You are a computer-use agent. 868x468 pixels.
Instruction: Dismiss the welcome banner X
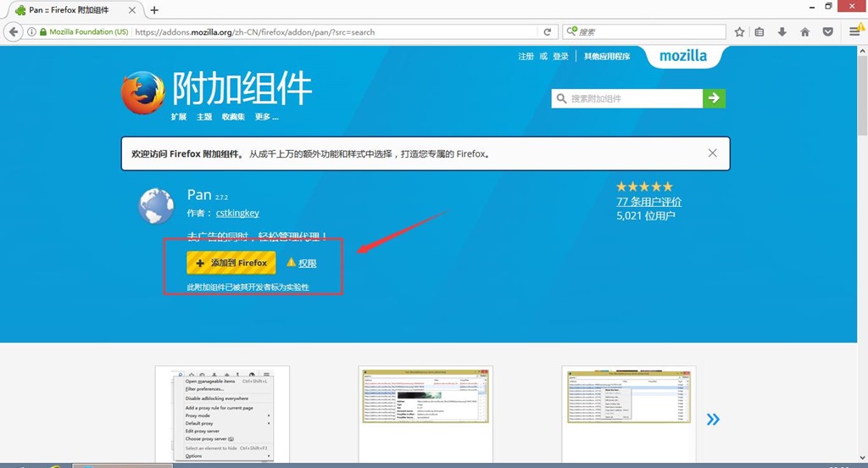pos(712,153)
